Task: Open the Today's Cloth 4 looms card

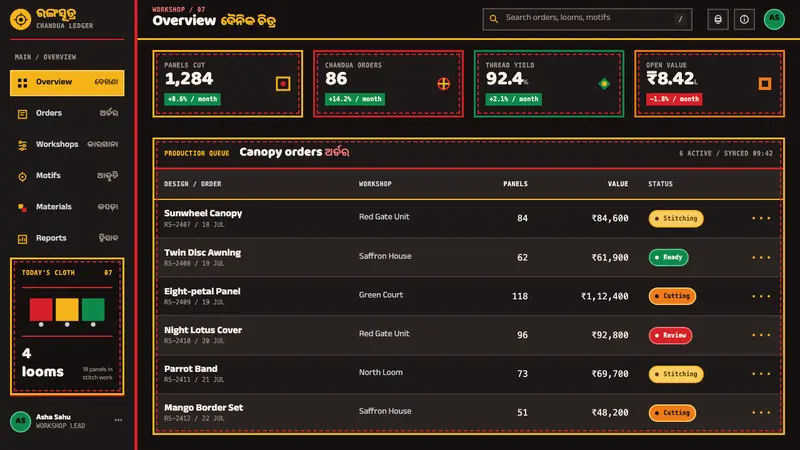Action: click(x=67, y=327)
